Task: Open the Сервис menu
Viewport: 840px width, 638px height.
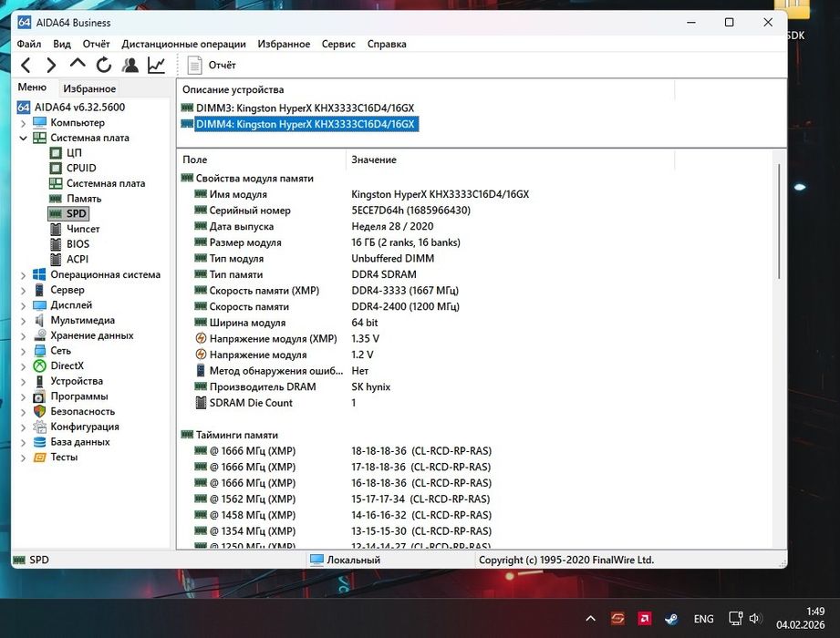Action: point(338,44)
